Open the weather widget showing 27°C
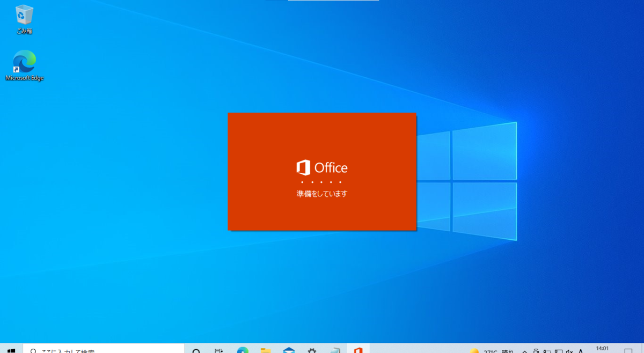The image size is (644, 353). 491,351
